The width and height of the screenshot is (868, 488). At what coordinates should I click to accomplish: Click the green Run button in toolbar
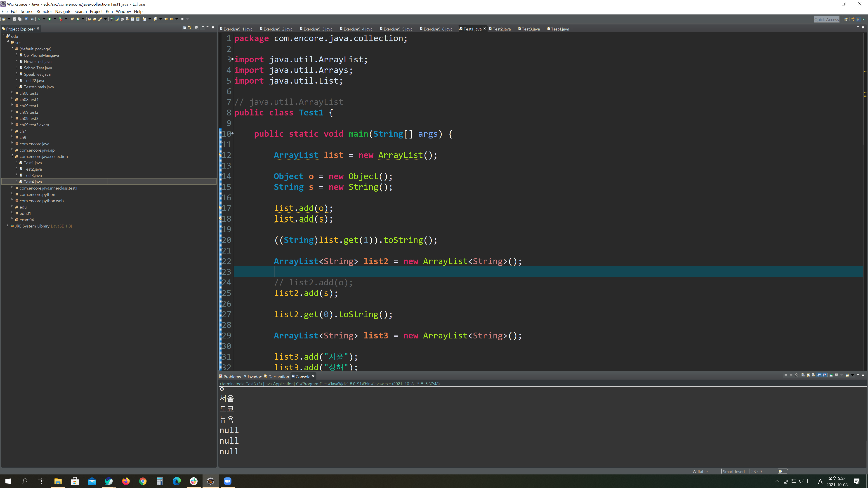click(50, 19)
